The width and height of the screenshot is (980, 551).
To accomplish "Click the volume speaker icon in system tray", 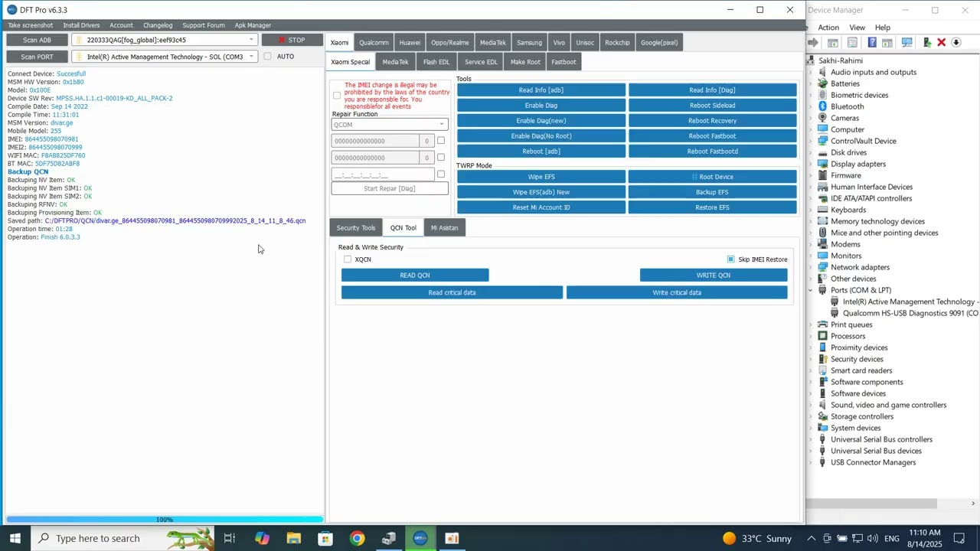I will pyautogui.click(x=872, y=539).
